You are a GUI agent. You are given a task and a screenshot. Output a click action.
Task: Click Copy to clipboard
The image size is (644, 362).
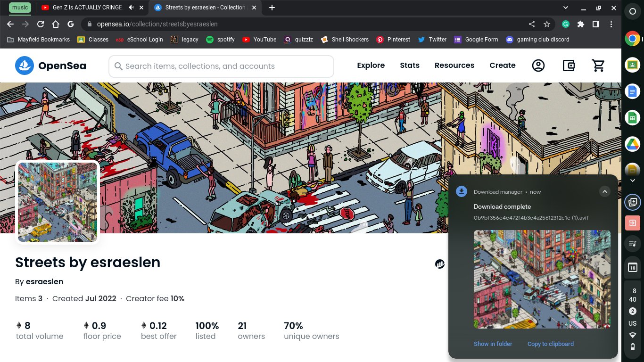point(551,344)
